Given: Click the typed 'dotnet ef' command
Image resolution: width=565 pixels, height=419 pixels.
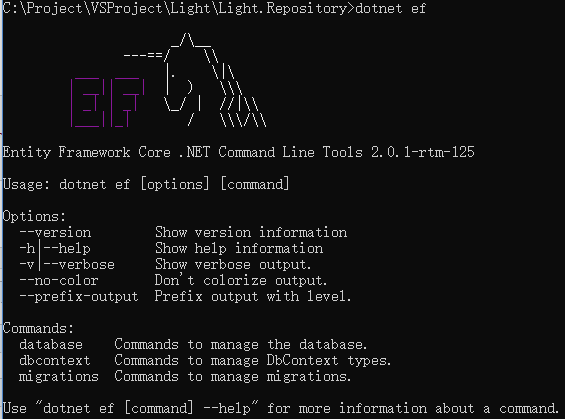Looking at the screenshot, I should point(391,8).
